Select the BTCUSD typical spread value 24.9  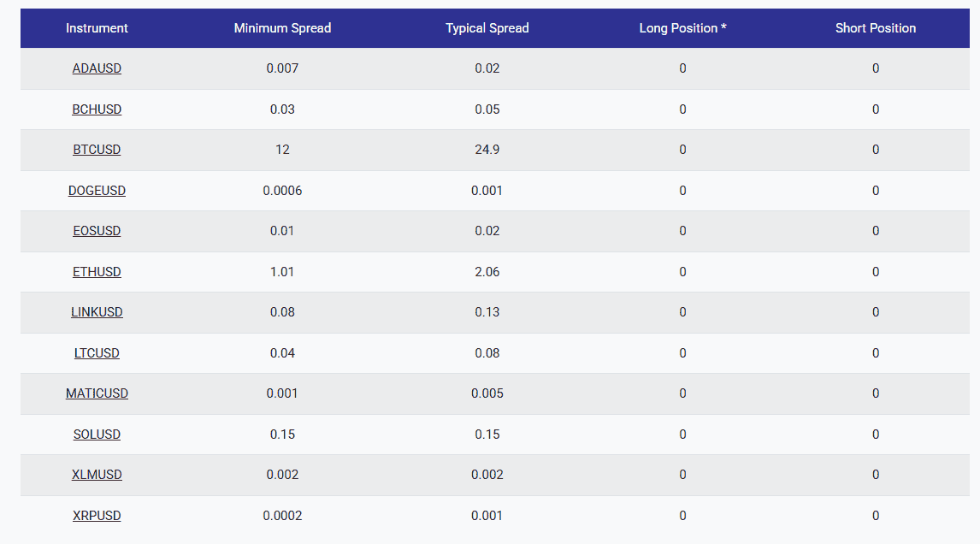487,150
